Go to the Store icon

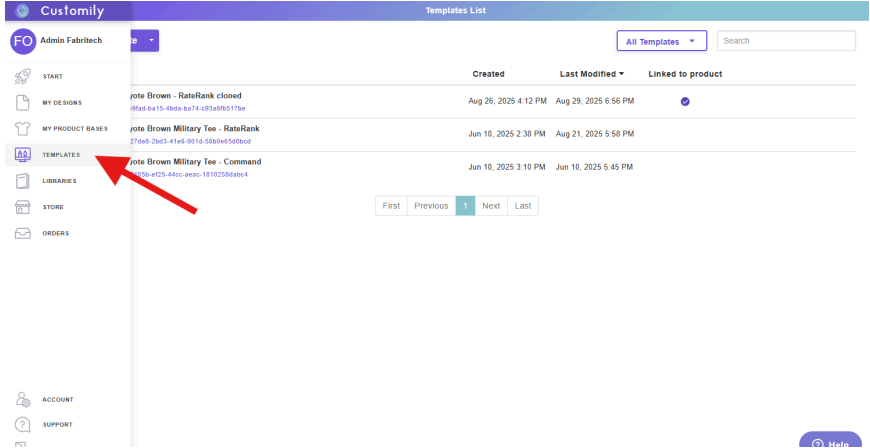[x=22, y=207]
